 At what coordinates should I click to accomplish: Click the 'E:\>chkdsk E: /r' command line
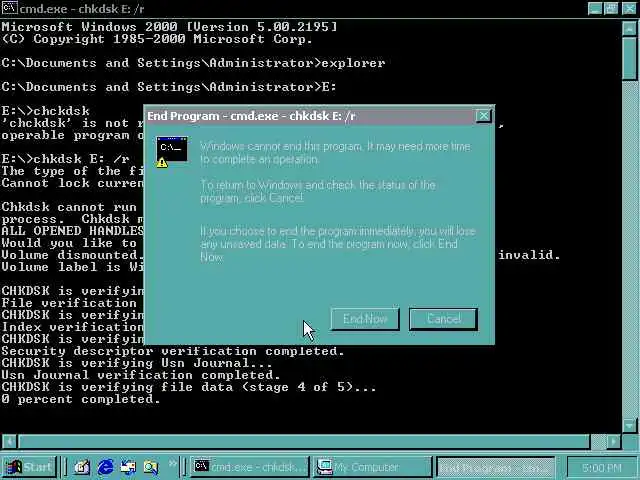(x=65, y=159)
